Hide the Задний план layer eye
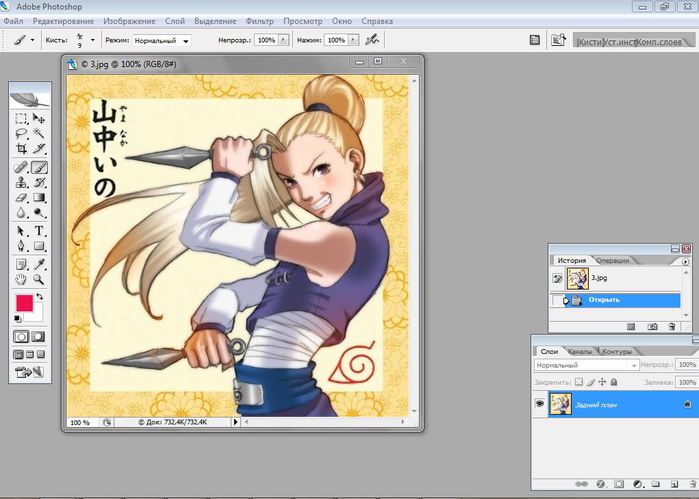Viewport: 699px width, 499px height. 541,404
